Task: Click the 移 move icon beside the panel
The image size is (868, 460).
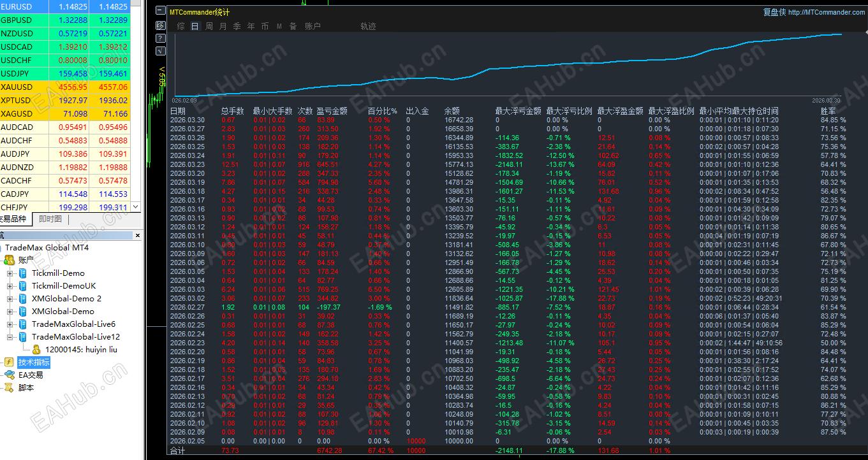Action: coord(161,25)
